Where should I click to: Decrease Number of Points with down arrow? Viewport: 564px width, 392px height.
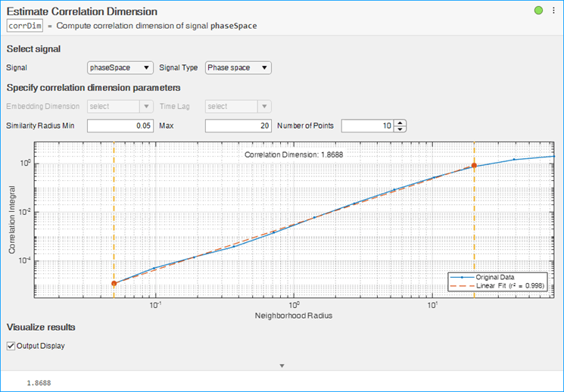[401, 129]
